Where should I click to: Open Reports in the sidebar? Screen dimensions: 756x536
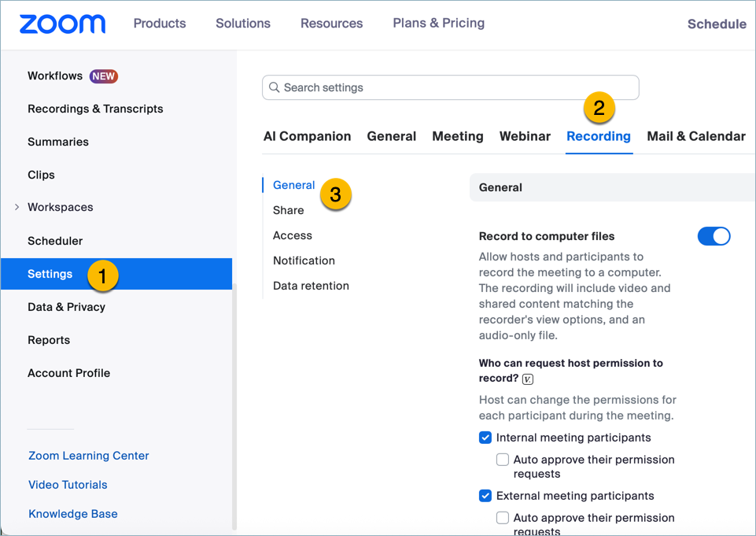coord(49,340)
